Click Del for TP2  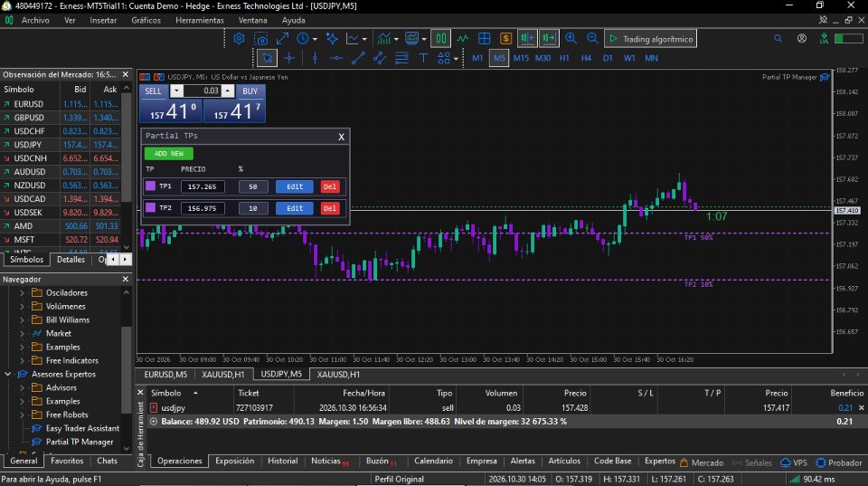click(330, 208)
